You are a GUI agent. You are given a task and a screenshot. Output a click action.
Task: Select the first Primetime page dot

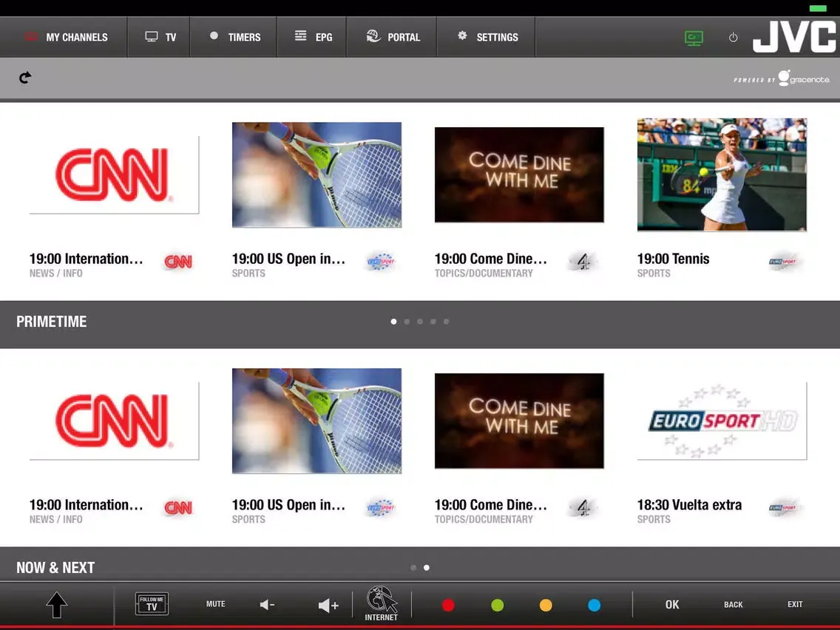tap(393, 322)
